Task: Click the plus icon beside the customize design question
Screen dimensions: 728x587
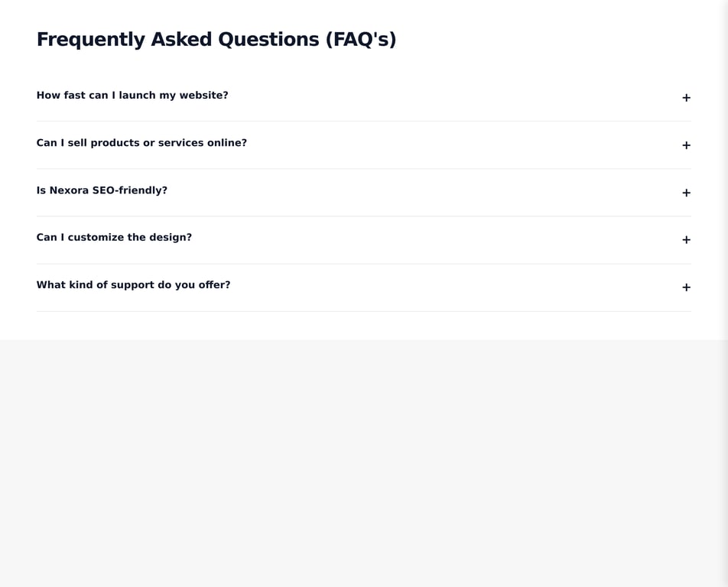Action: click(686, 240)
